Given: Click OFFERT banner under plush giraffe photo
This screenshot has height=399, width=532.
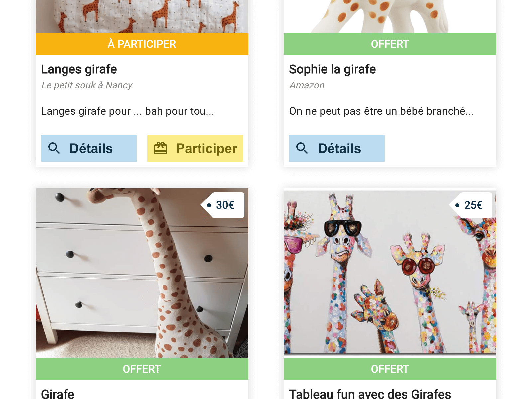Looking at the screenshot, I should click(x=142, y=369).
